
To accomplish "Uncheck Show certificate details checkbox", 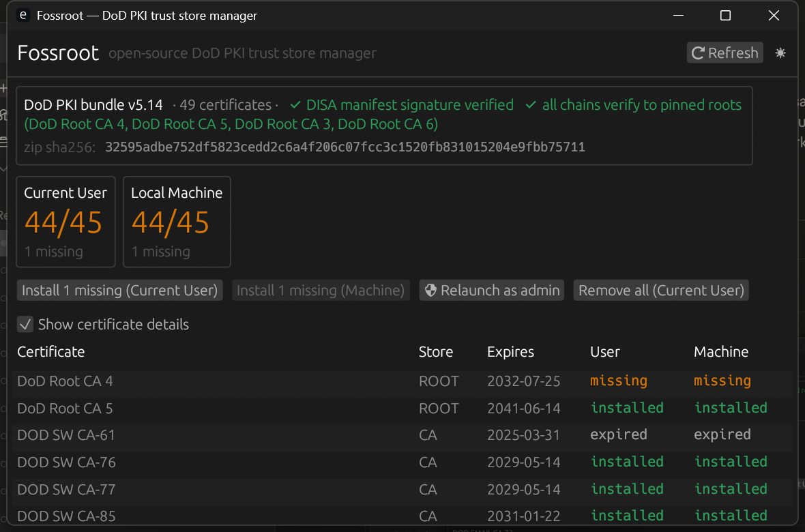I will (25, 325).
